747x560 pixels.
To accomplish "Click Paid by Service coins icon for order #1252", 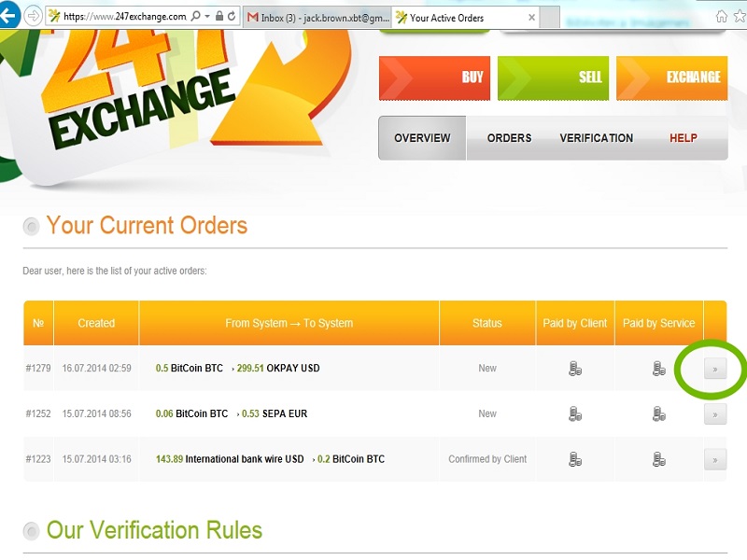I will click(x=659, y=413).
